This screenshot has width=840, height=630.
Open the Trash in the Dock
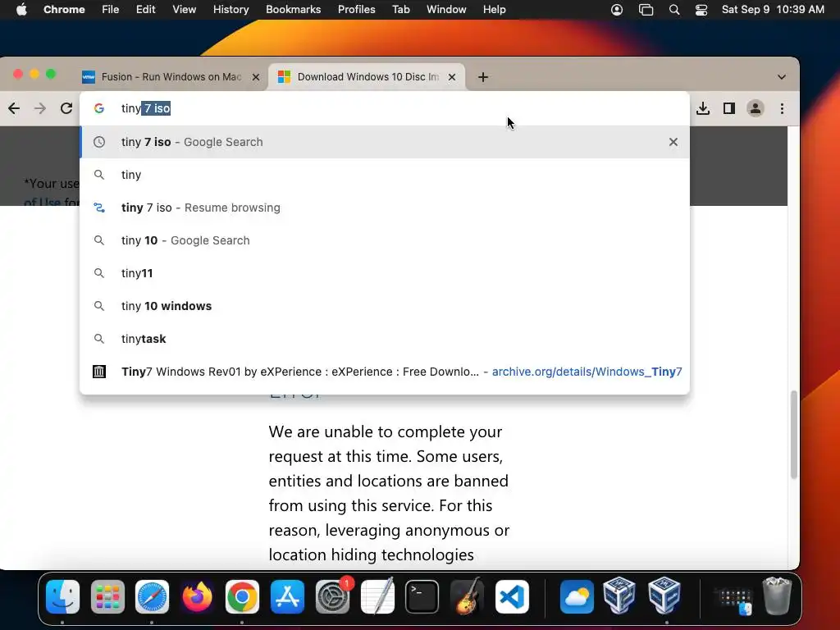pyautogui.click(x=777, y=596)
